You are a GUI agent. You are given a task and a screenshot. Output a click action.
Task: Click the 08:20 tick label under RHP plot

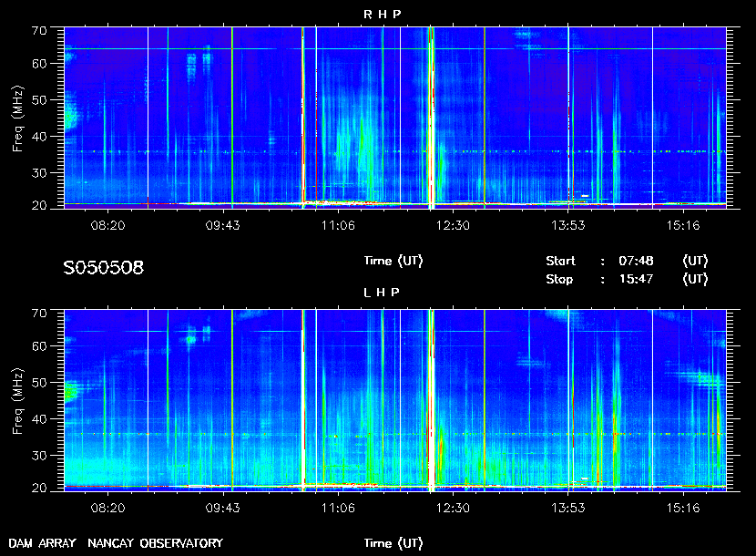point(107,225)
